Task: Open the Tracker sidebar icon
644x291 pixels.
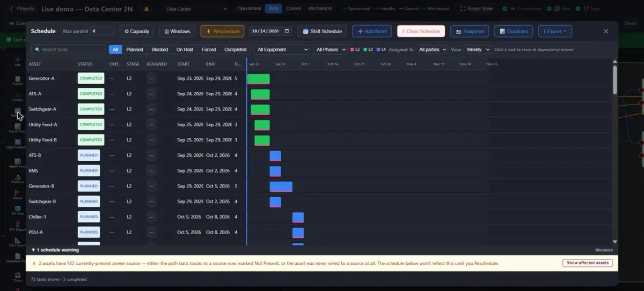Action: [18, 80]
